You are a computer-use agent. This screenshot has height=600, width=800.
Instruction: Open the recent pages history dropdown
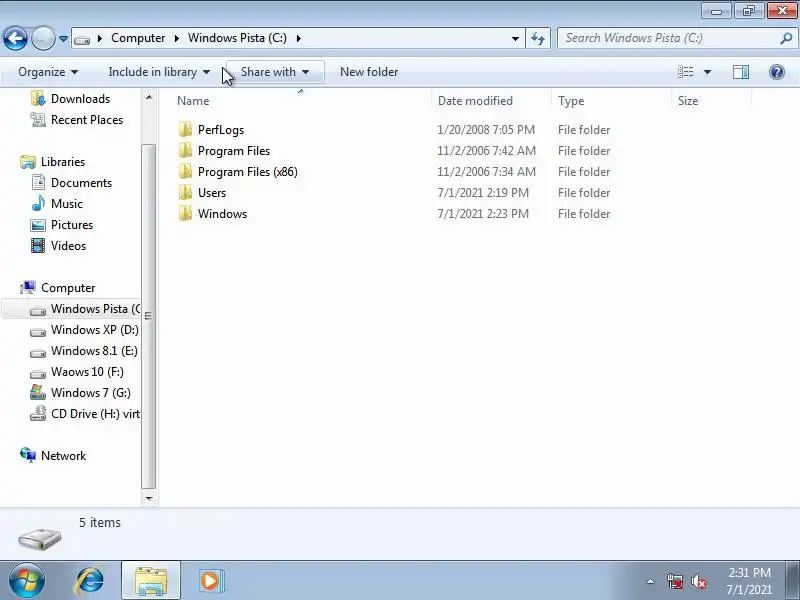point(63,39)
